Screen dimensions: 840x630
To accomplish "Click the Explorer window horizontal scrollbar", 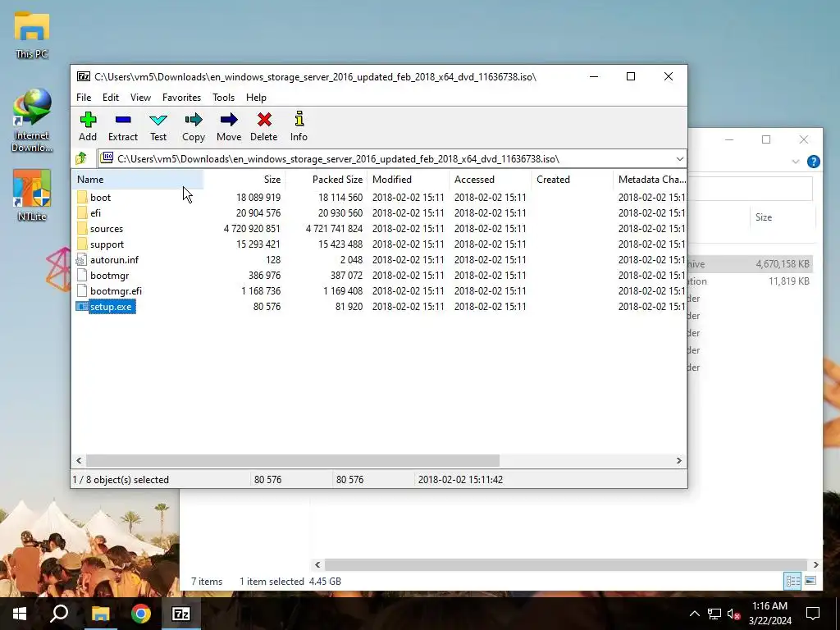I will pyautogui.click(x=566, y=564).
